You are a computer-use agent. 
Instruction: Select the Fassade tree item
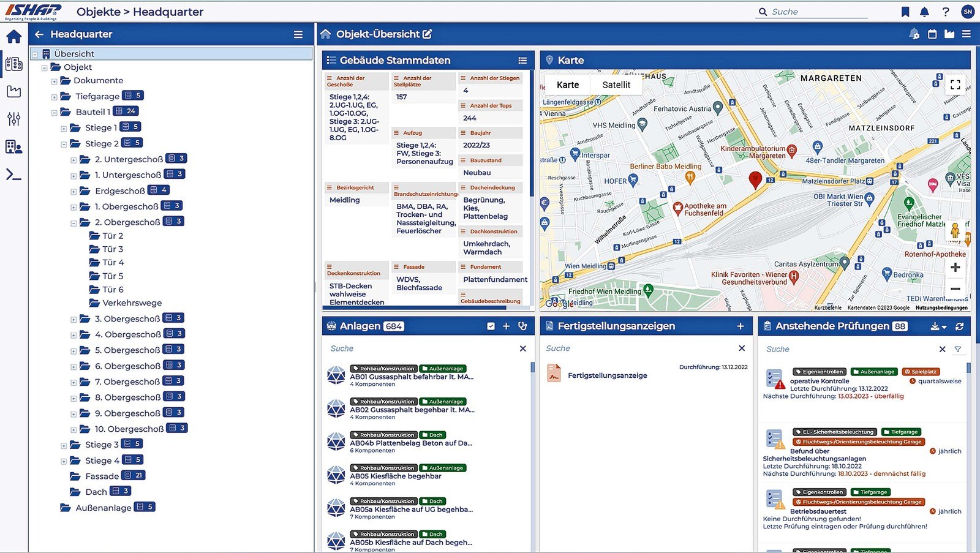pos(102,476)
